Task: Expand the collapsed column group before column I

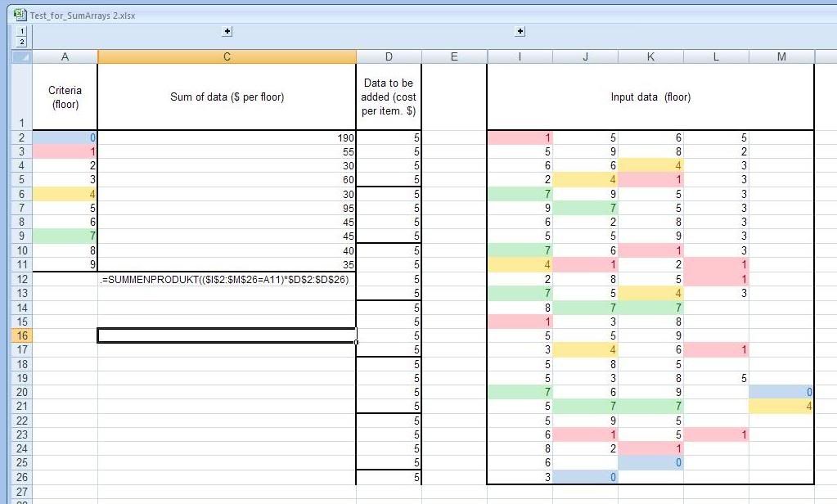Action: [520, 31]
